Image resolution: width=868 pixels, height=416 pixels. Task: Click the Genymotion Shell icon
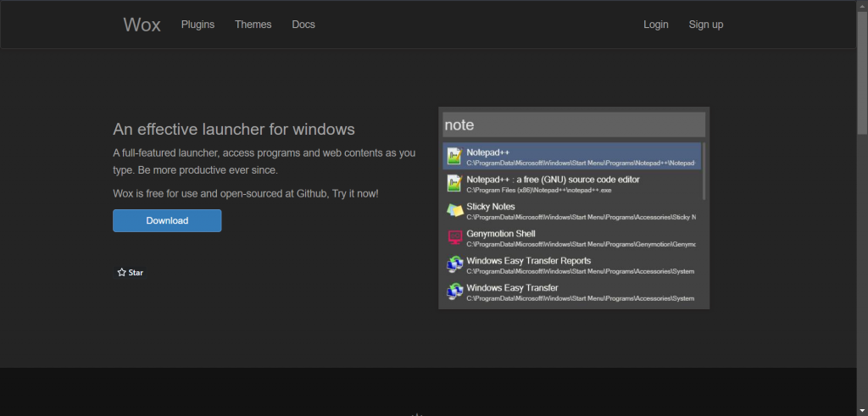454,237
